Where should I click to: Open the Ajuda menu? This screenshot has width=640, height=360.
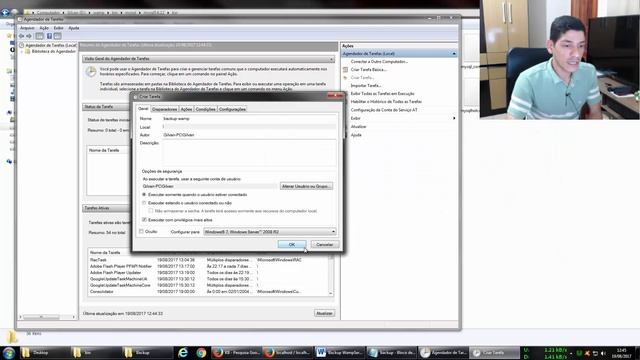73,28
